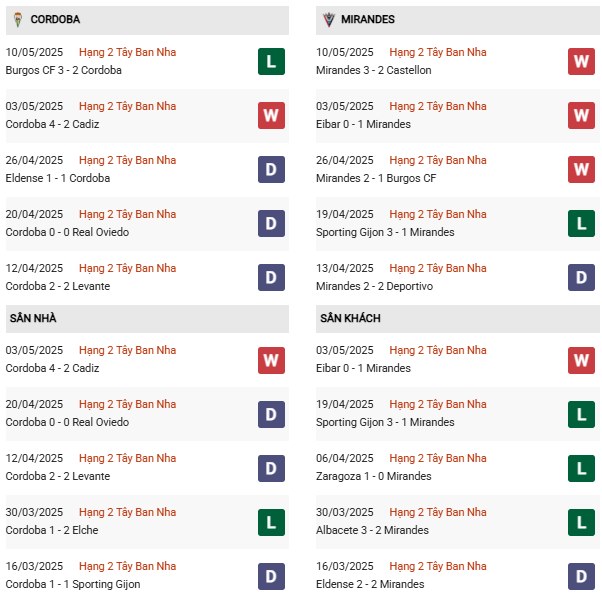Open league link on 06/04/2025 Mirandes match
Viewport: 602px width, 601px height.
point(438,458)
